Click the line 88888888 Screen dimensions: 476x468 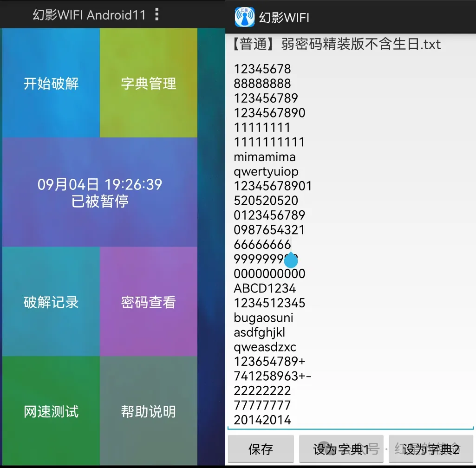click(262, 84)
